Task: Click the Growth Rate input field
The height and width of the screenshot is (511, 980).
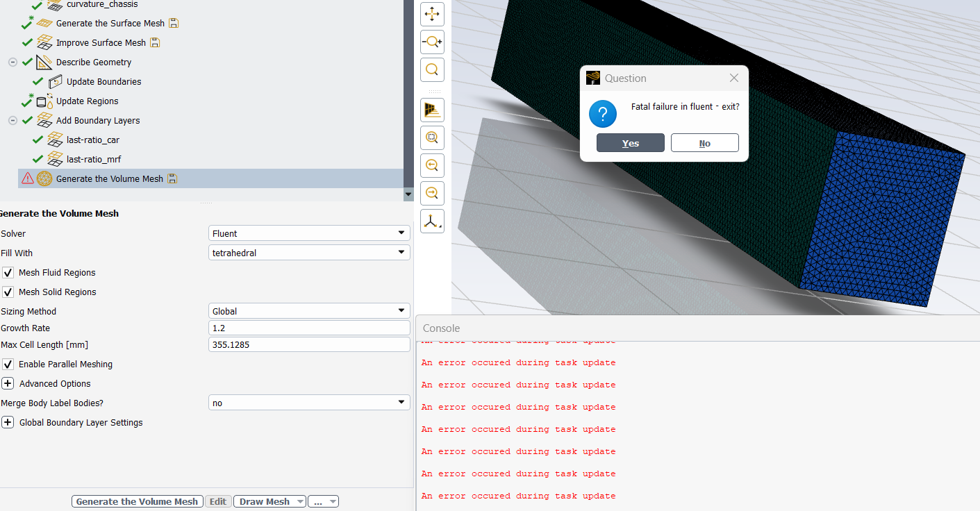Action: 309,328
